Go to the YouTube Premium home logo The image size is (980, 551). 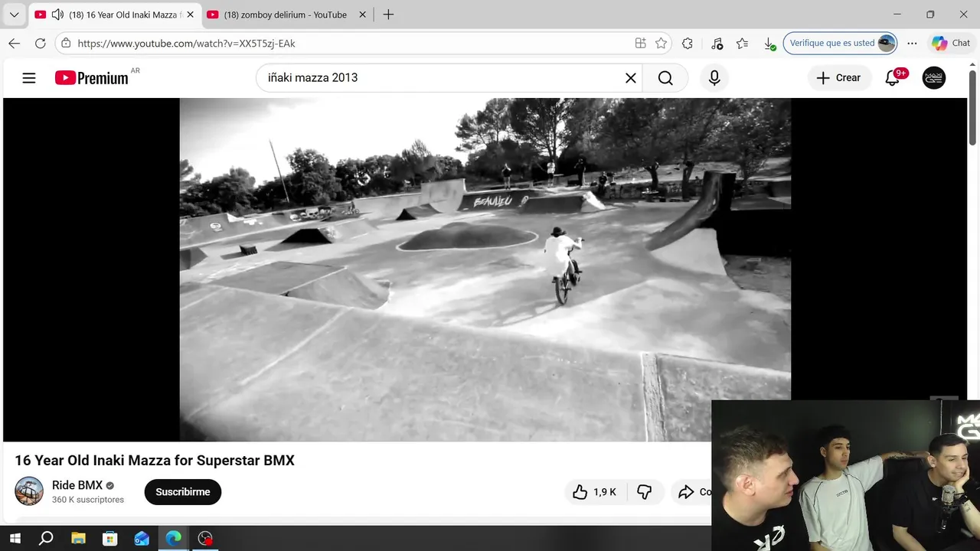pyautogui.click(x=92, y=77)
